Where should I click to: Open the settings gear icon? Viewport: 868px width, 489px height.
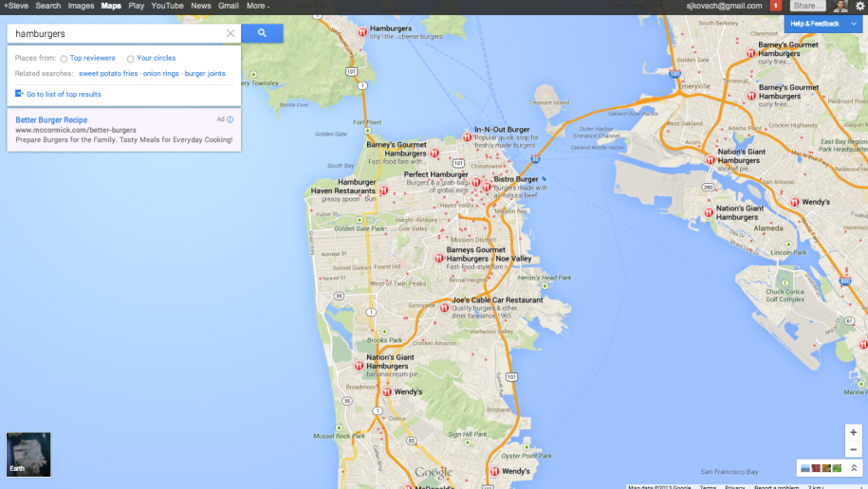click(859, 6)
